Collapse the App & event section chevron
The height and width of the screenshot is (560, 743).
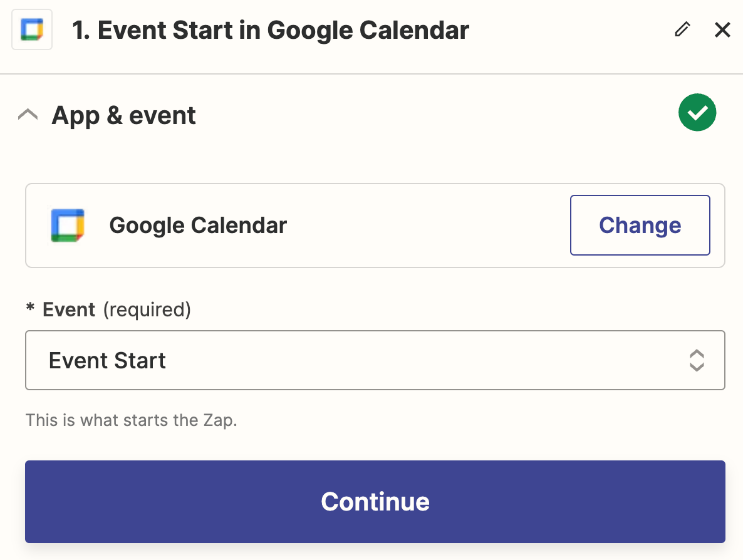pos(28,115)
